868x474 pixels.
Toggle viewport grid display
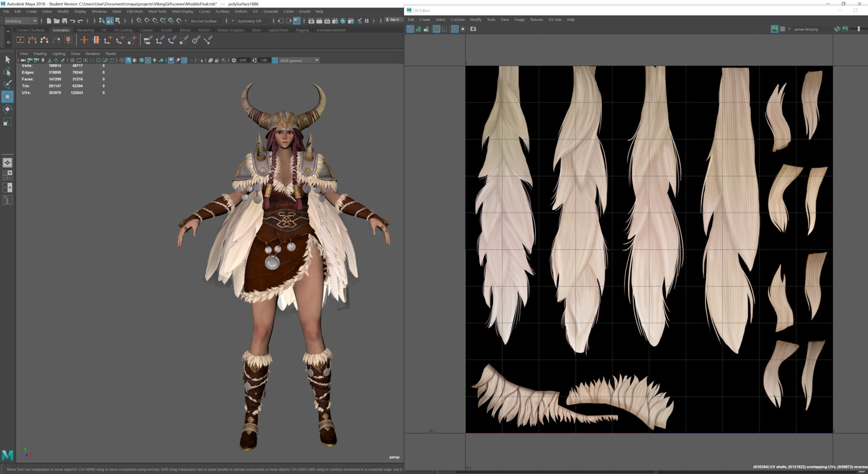coord(72,60)
